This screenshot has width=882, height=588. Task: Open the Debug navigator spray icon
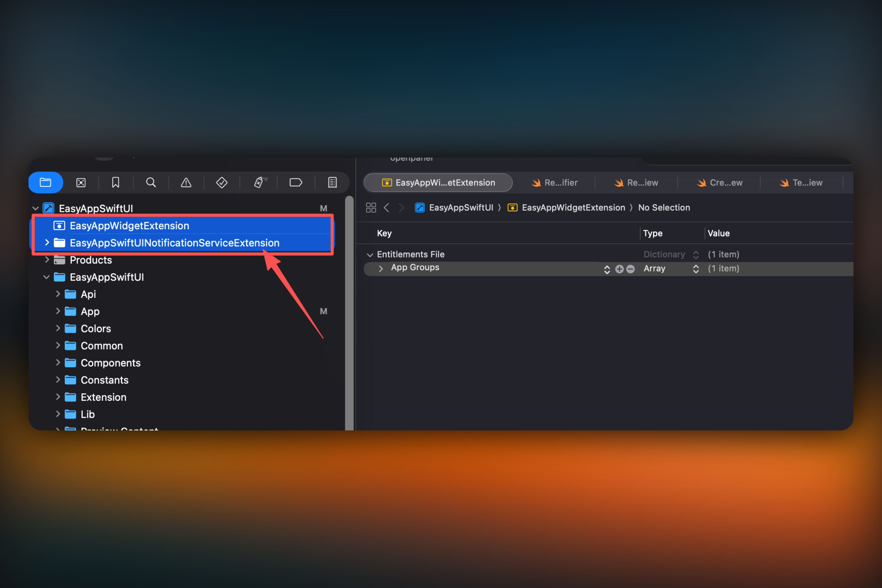click(260, 183)
